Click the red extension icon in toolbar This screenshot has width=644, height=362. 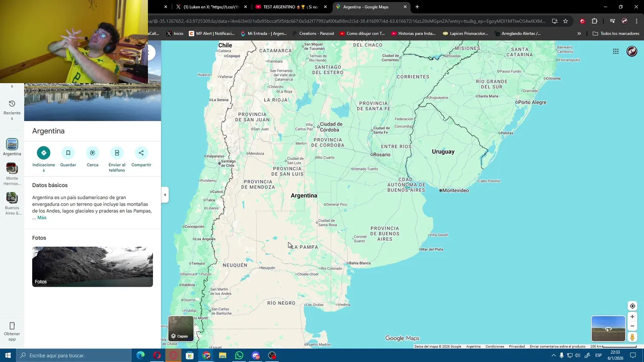[x=582, y=21]
